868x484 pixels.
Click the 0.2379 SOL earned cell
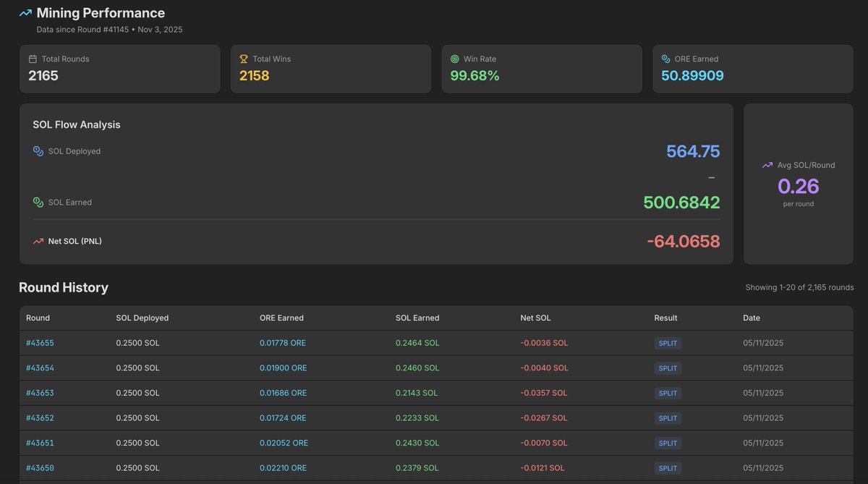(x=417, y=468)
